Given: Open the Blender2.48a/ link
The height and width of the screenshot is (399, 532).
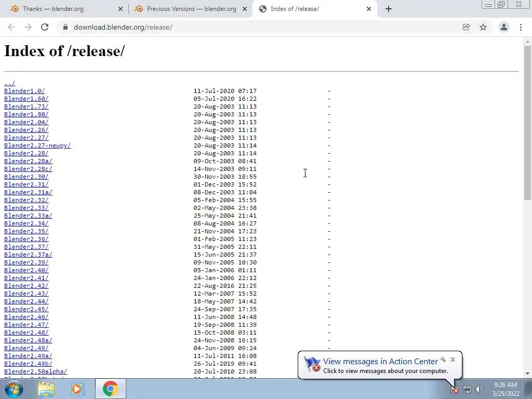Looking at the screenshot, I should pyautogui.click(x=28, y=341).
